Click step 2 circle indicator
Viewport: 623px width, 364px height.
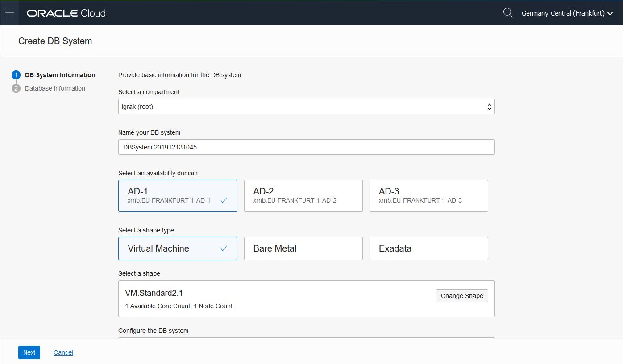(16, 88)
